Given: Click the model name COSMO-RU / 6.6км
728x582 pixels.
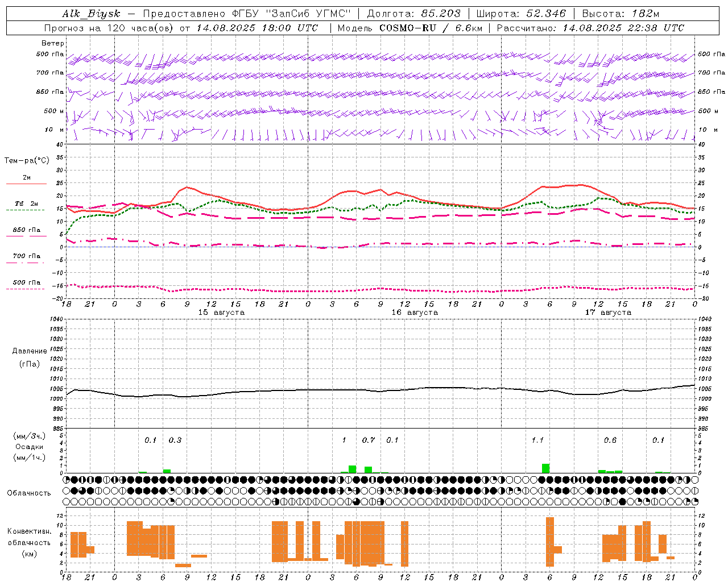Looking at the screenshot, I should click(431, 28).
